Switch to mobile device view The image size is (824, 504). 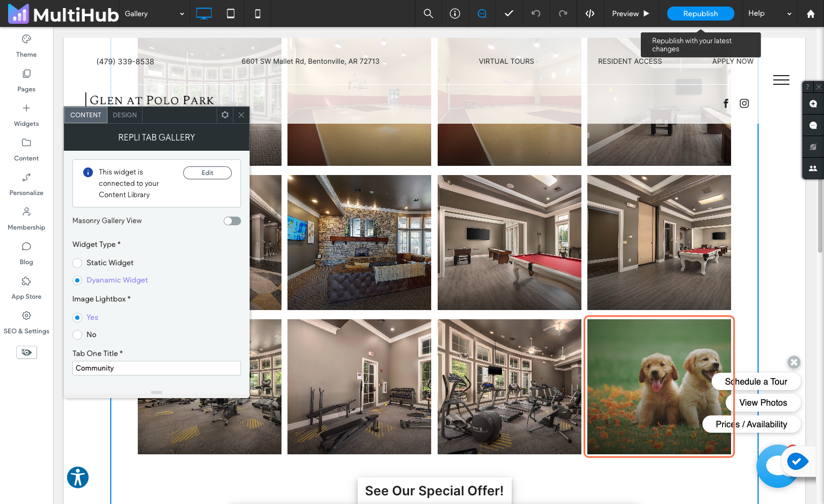(x=258, y=14)
